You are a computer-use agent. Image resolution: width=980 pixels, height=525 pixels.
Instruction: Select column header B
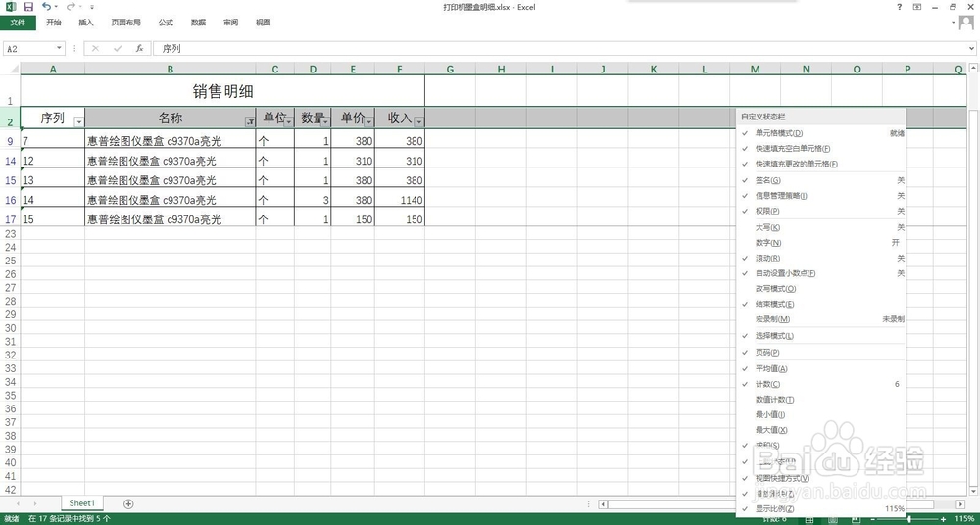coord(170,70)
